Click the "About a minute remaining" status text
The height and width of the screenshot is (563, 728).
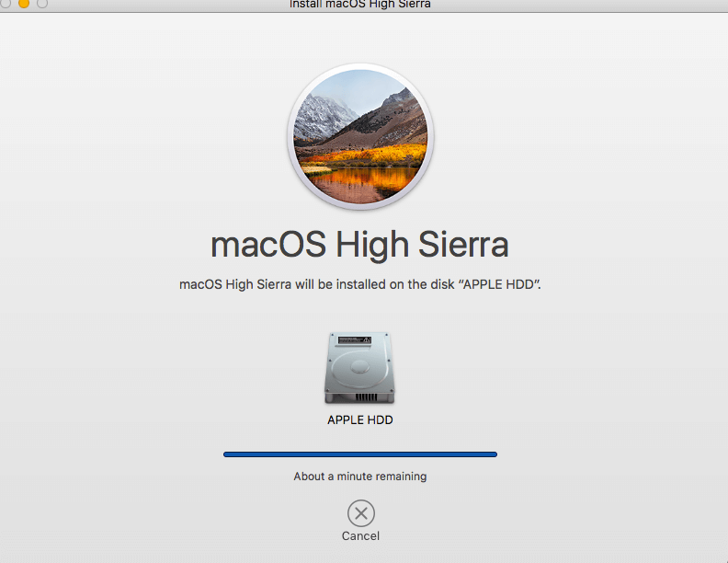[360, 477]
